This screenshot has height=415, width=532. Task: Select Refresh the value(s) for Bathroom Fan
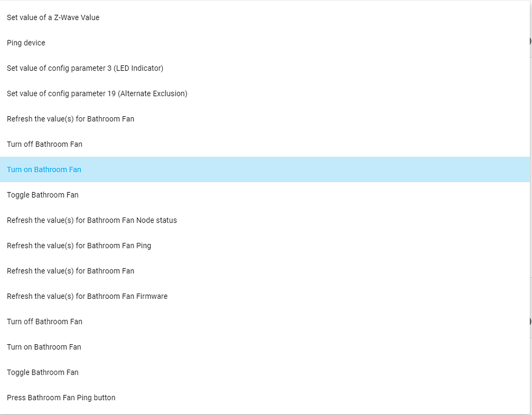pyautogui.click(x=70, y=118)
